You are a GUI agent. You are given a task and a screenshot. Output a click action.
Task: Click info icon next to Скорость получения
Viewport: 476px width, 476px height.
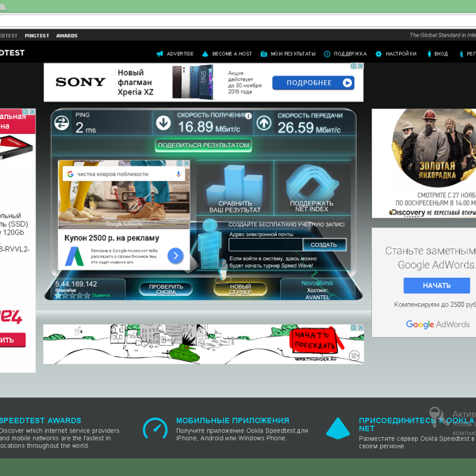tap(248, 116)
